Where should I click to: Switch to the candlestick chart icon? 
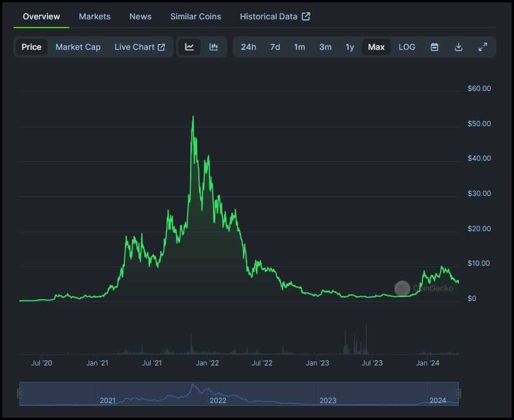(213, 47)
